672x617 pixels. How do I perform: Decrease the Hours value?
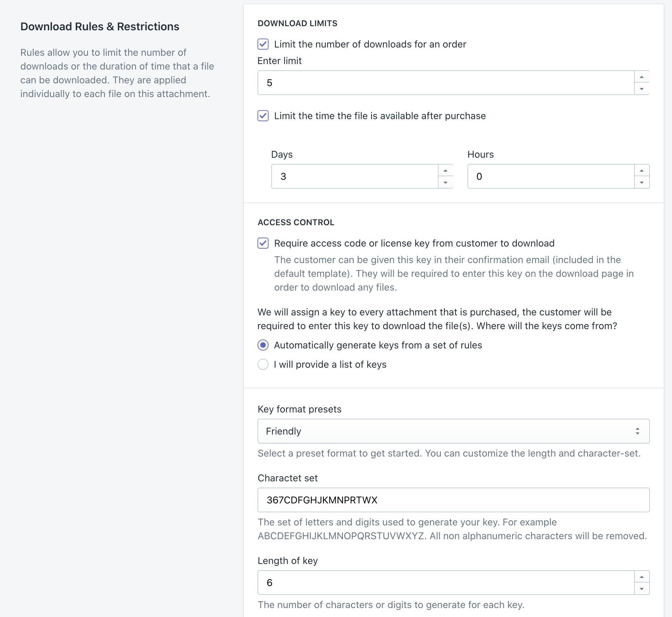(641, 182)
